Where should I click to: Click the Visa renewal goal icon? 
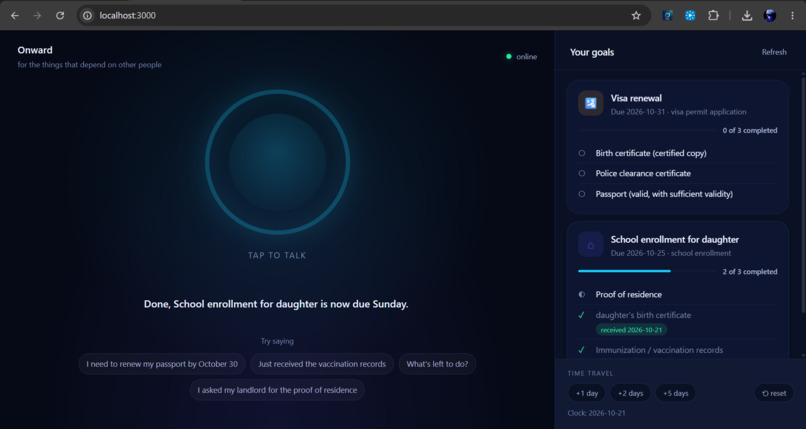[591, 103]
